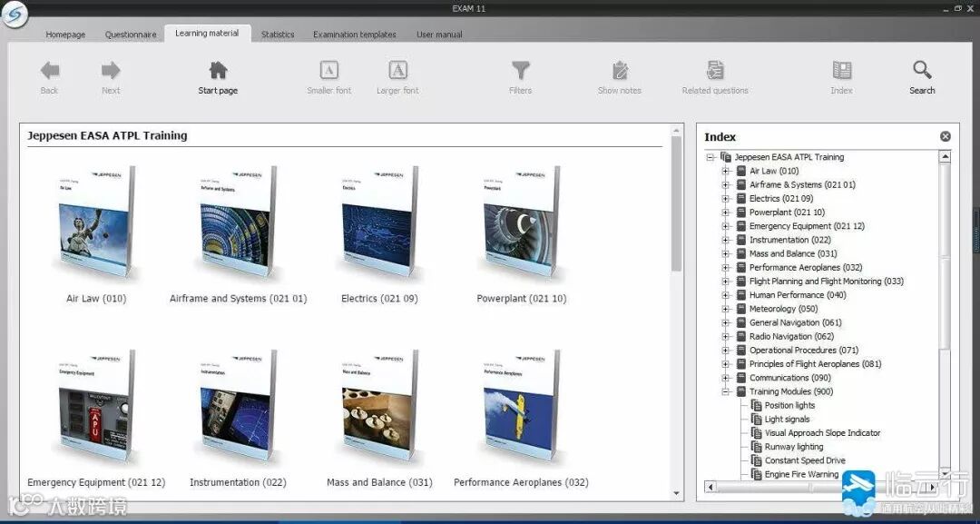Decrease text size with Smaller font
The image size is (980, 524).
pyautogui.click(x=328, y=71)
